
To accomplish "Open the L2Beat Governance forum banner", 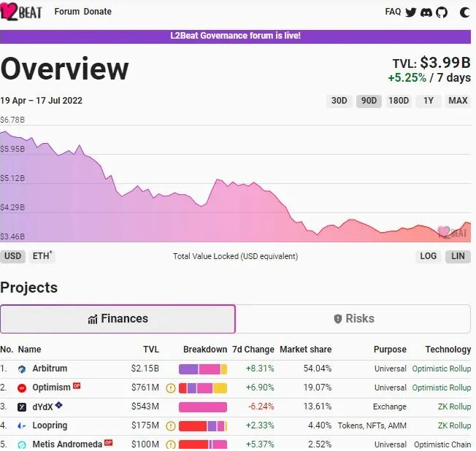I will (235, 36).
